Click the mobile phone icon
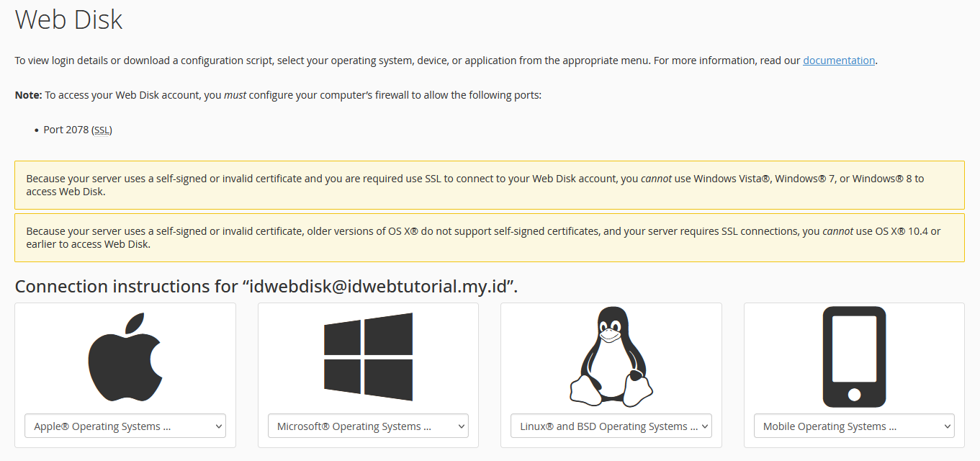 coord(854,357)
